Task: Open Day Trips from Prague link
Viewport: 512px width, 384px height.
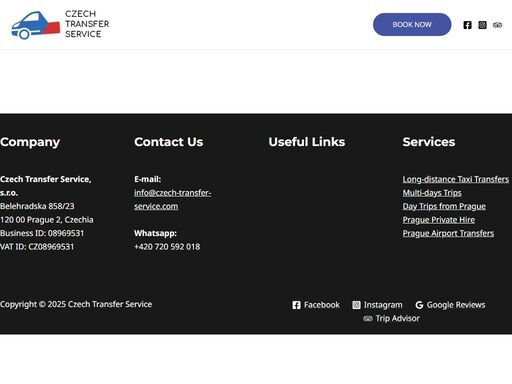Action: 444,206
